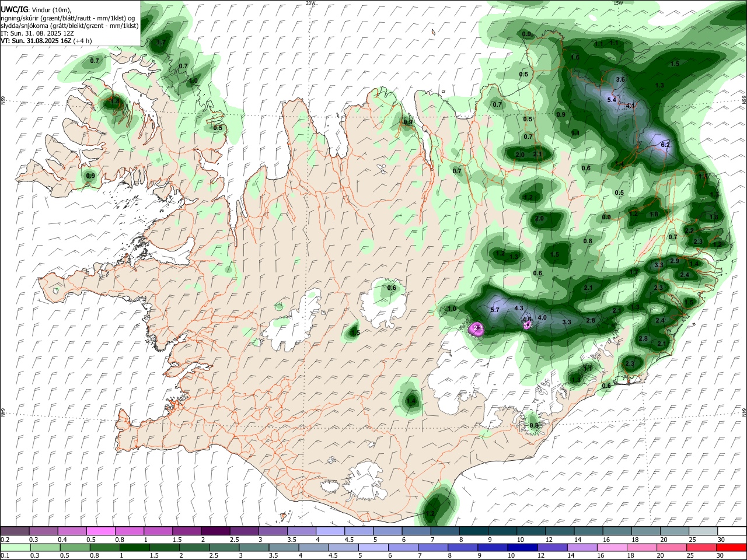Screen dimensions: 747x560
Task: Click the 20W longitude label
Action: [x=310, y=3]
